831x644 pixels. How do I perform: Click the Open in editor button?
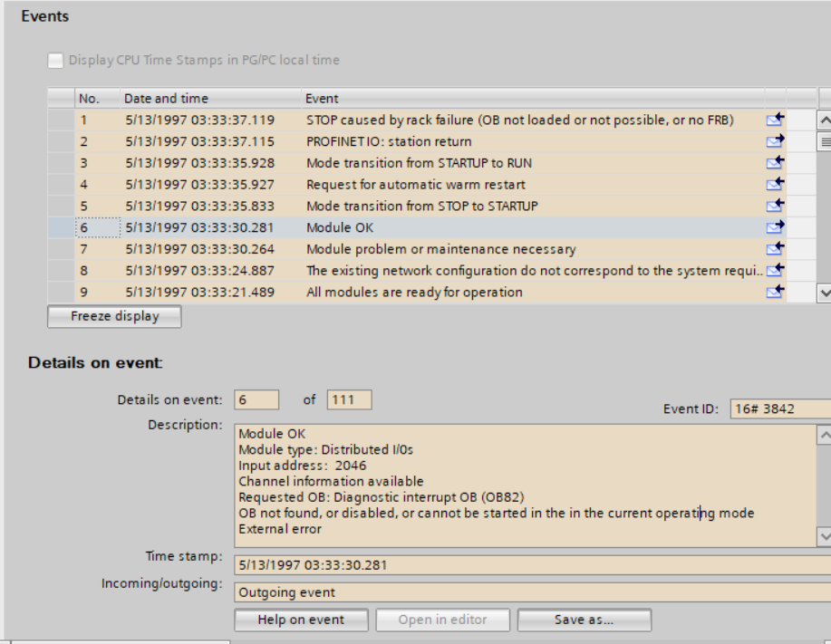442,620
